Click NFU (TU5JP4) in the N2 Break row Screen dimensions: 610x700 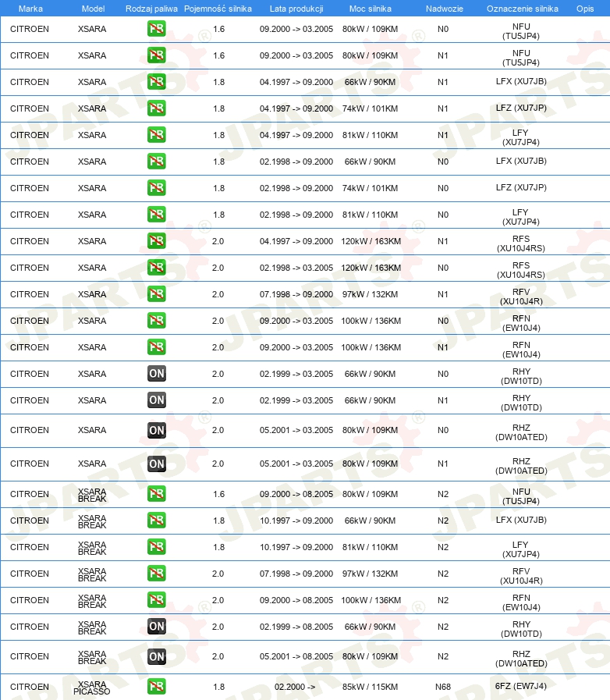tap(521, 496)
